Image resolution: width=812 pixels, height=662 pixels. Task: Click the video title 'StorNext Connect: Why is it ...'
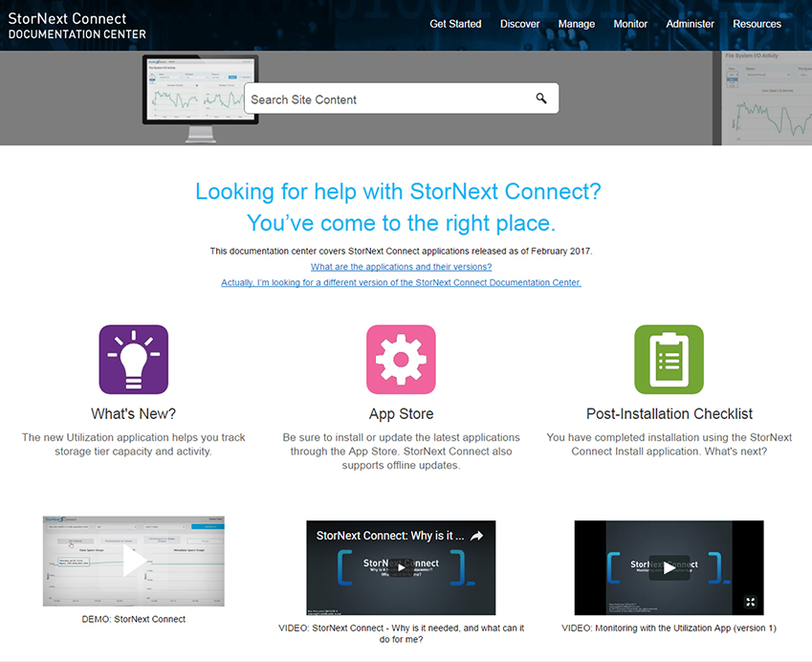[x=390, y=536]
